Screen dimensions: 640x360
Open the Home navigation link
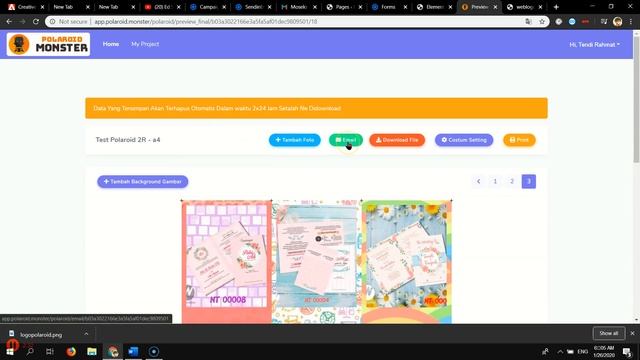111,44
